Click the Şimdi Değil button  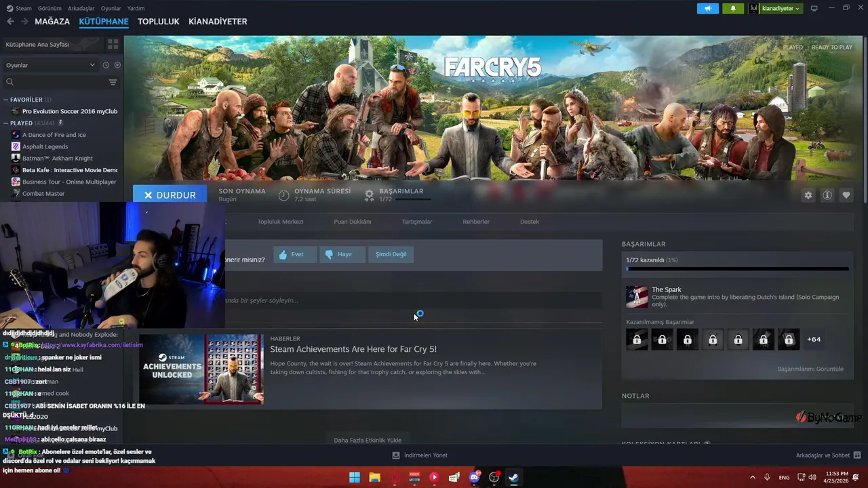(391, 254)
